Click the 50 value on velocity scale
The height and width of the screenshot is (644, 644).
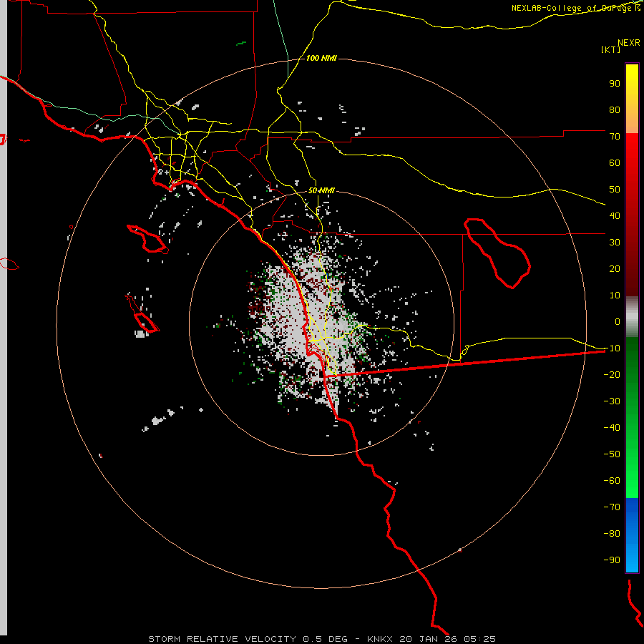615,190
